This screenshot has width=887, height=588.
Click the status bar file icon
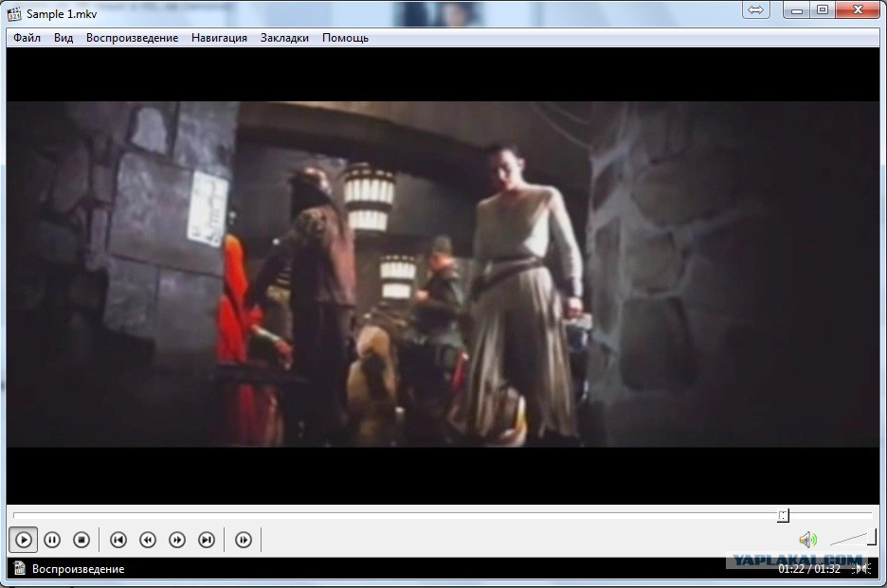click(x=19, y=568)
